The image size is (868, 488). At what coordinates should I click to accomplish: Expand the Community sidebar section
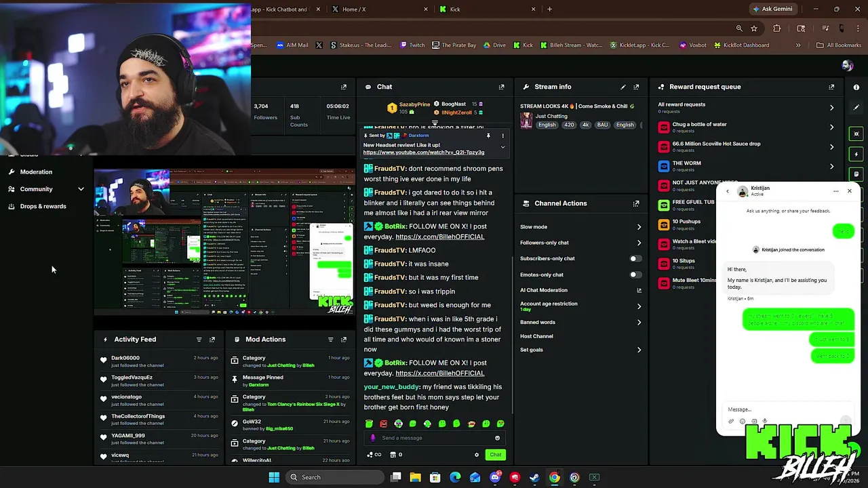(81, 189)
